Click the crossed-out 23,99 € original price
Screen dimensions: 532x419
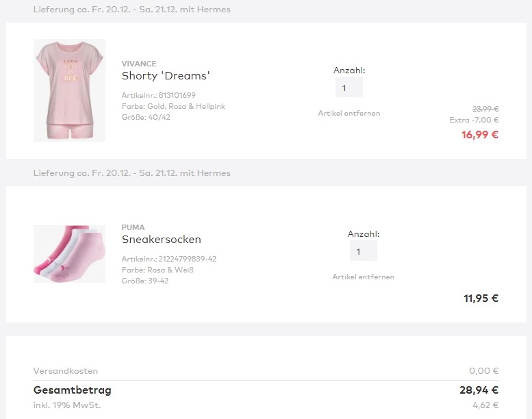(x=485, y=109)
